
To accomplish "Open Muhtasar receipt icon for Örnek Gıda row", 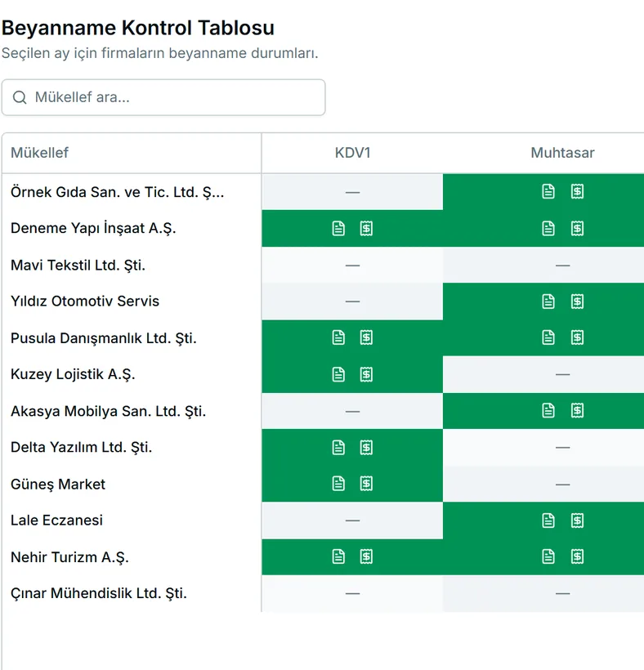I will coord(577,191).
